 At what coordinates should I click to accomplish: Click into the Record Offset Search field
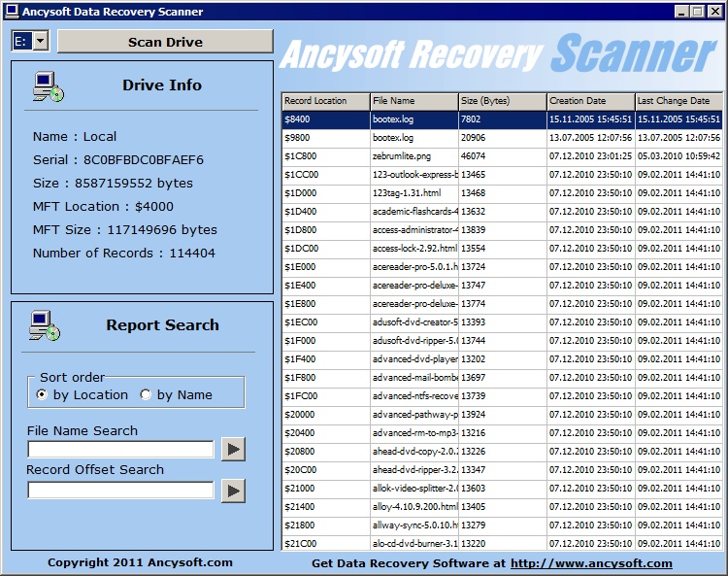click(120, 491)
